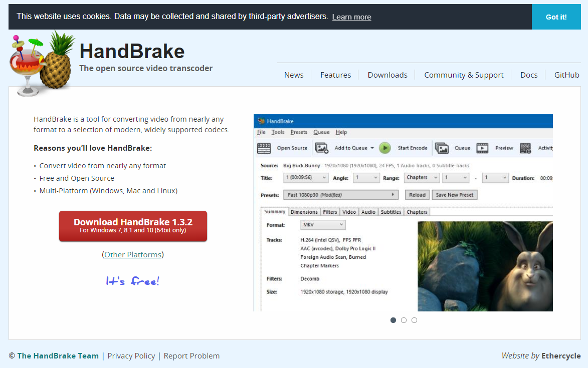The image size is (588, 368).
Task: Click the Activity log icon
Action: 525,148
